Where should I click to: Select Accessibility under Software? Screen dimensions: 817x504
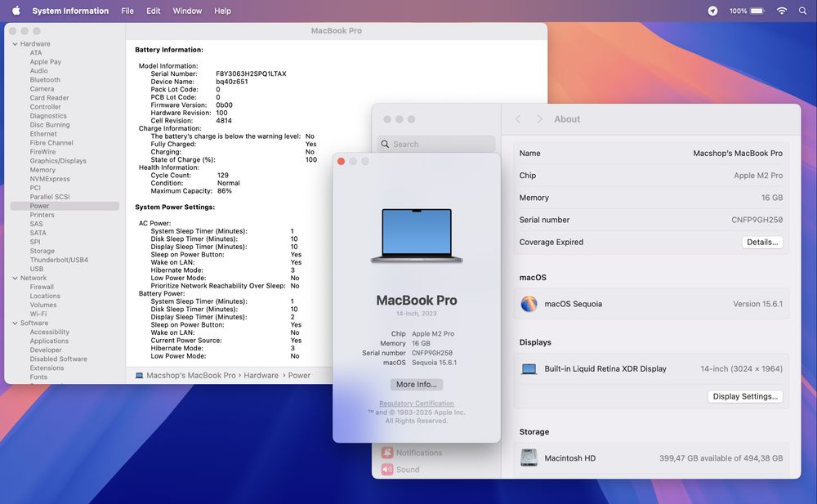click(x=50, y=332)
